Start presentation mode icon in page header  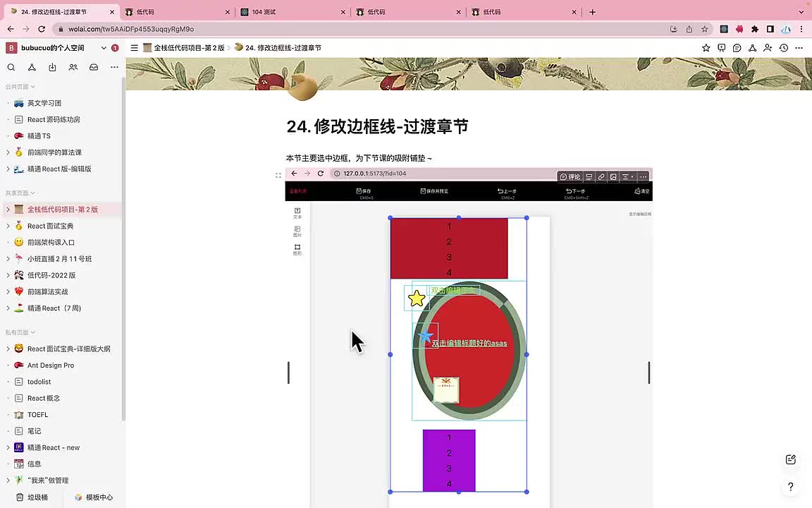tap(721, 48)
